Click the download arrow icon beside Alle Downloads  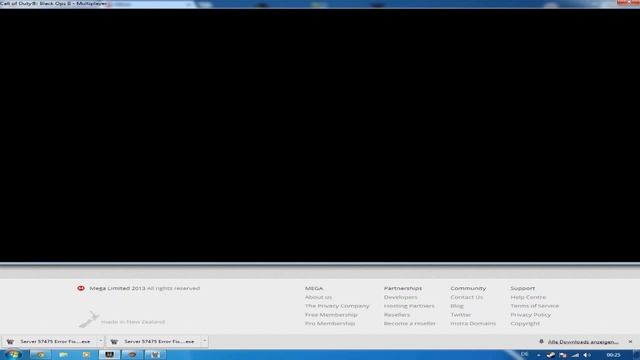(x=541, y=342)
